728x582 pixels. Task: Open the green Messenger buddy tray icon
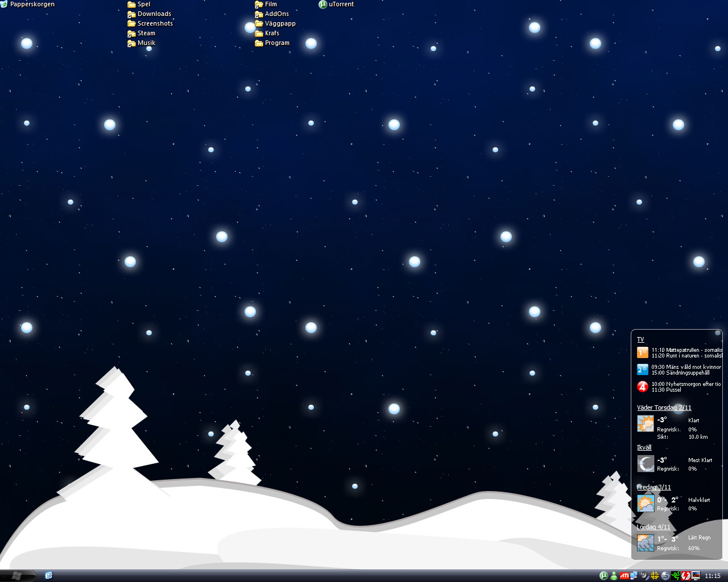pos(614,576)
